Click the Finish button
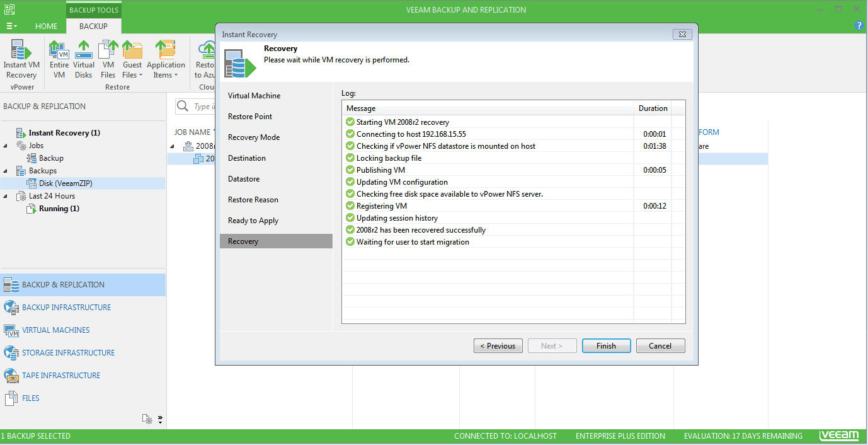This screenshot has height=445, width=868. [x=606, y=346]
